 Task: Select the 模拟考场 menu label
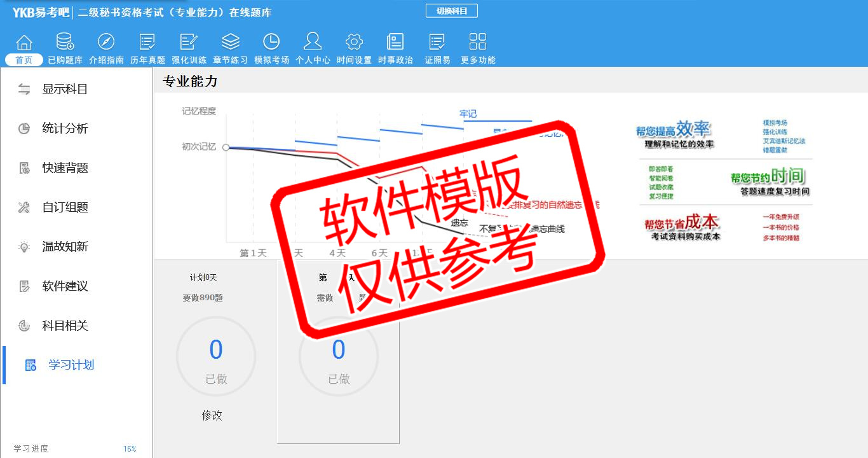pos(271,60)
